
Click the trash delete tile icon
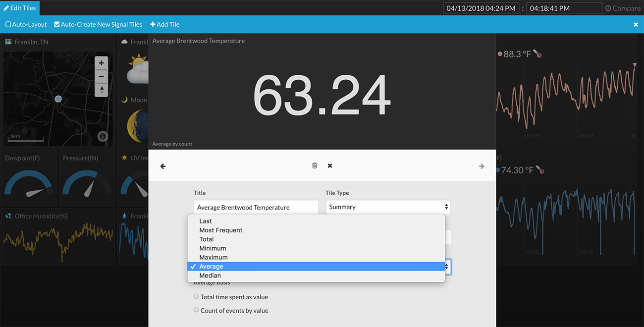click(x=315, y=165)
